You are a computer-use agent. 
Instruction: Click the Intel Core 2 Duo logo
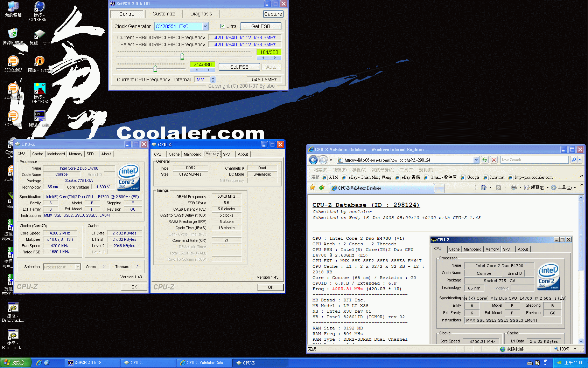pos(128,177)
